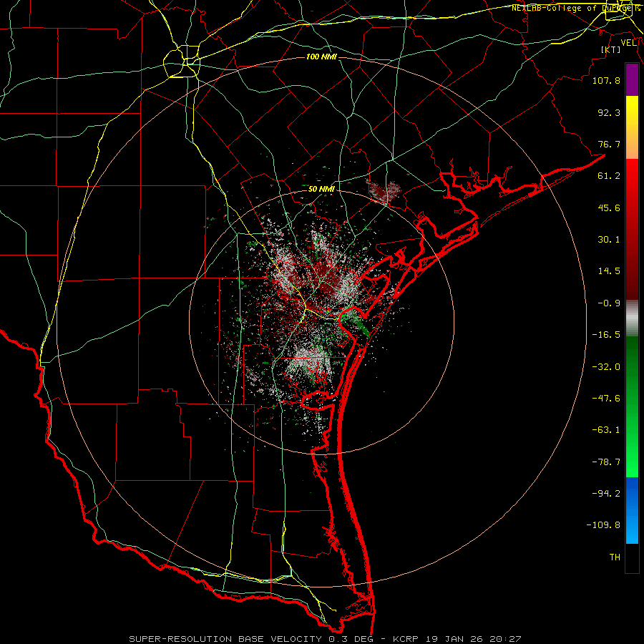Image resolution: width=644 pixels, height=644 pixels.
Task: Click the VEL legend title
Action: [628, 42]
